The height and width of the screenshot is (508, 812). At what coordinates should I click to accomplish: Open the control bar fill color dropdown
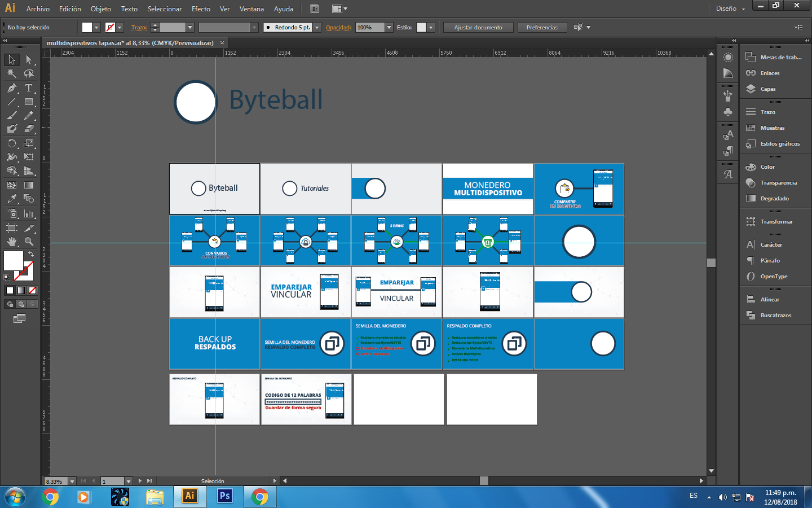pos(96,28)
